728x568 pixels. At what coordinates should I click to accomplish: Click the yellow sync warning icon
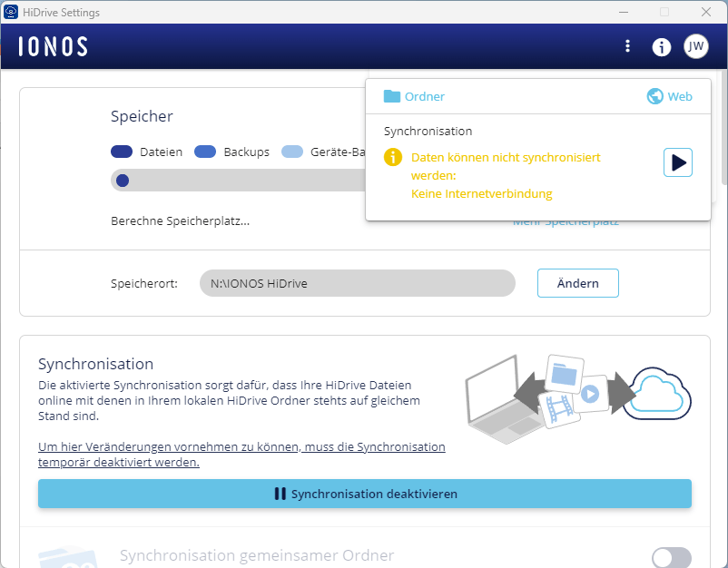click(x=392, y=158)
